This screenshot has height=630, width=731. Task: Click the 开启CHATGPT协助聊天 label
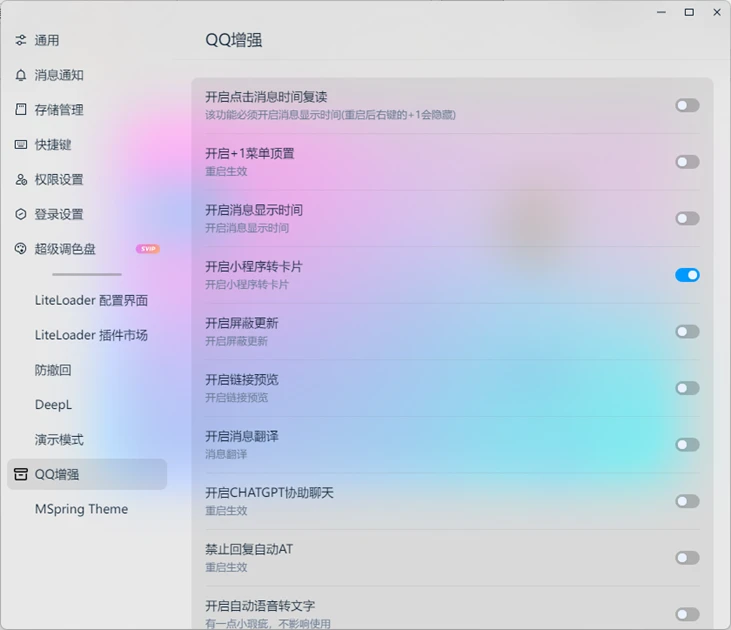pos(269,493)
